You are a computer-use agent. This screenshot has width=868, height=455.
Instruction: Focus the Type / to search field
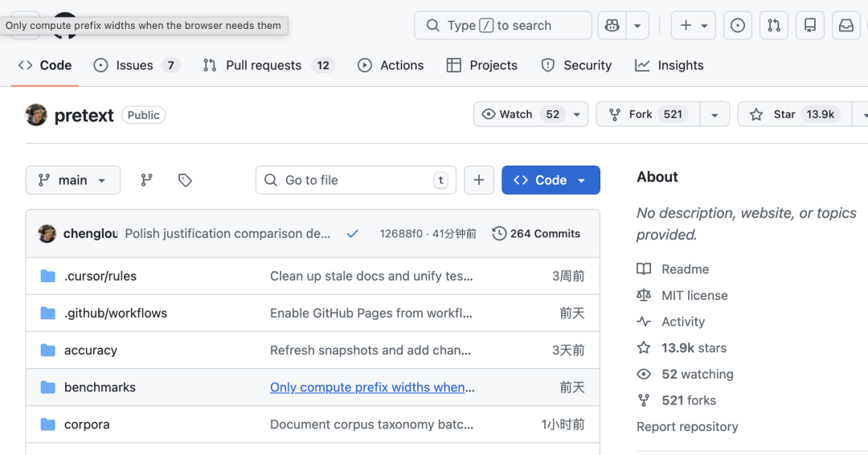502,26
